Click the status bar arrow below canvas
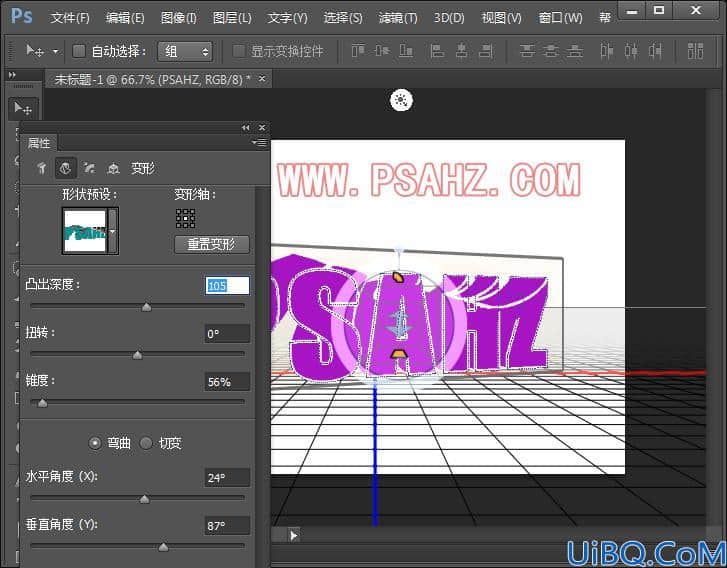Screen dimensions: 727x568 (293, 536)
